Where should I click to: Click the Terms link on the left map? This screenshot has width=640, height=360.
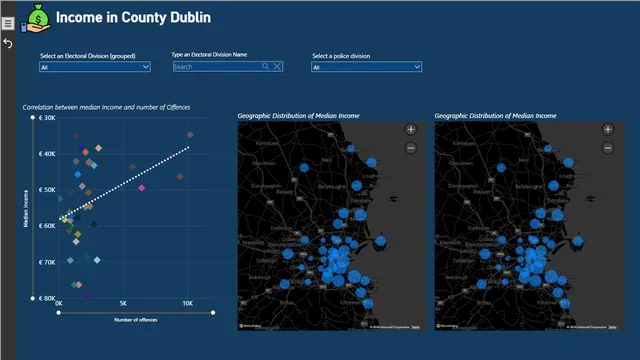[x=415, y=327]
